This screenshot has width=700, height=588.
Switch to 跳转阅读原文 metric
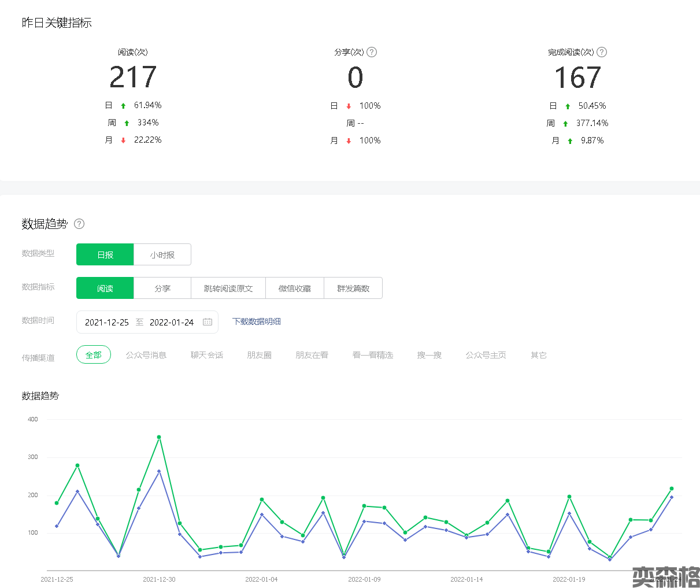coord(228,288)
